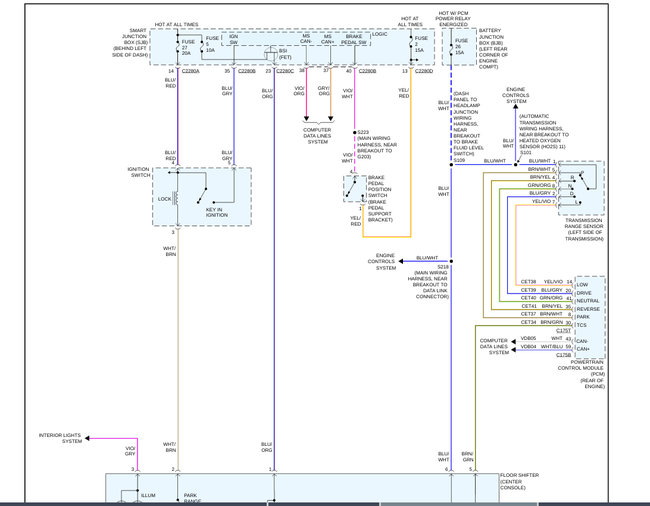Select the BRAKE PEDAL SW label
Viewport: 650px width, 506px height.
click(354, 39)
